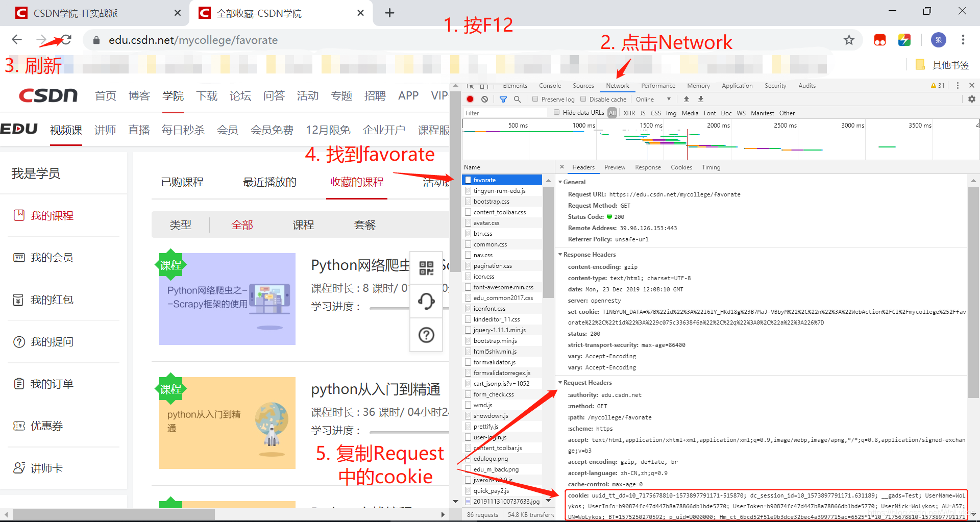Open the Cookies detail tab
Image resolution: width=980 pixels, height=522 pixels.
coord(681,167)
